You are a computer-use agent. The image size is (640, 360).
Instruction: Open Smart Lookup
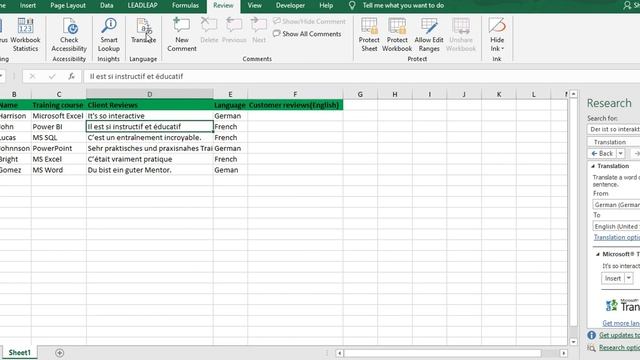coord(109,35)
